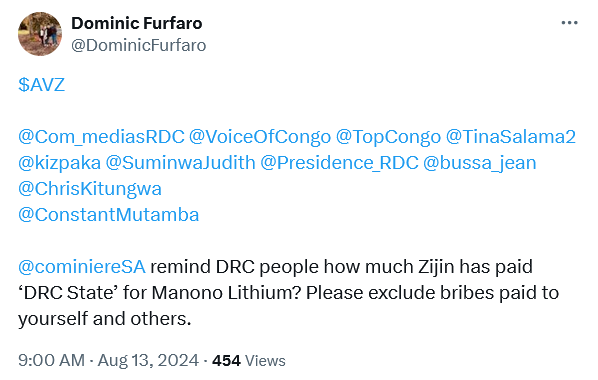
Task: Open Dominic Furfaro's profile picture
Action: tap(40, 34)
